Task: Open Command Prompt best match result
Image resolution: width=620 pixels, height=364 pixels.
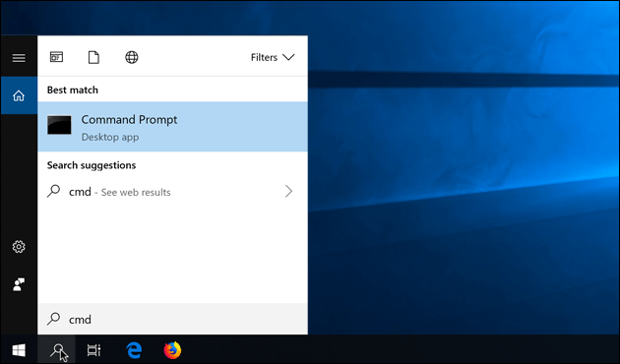Action: (172, 127)
